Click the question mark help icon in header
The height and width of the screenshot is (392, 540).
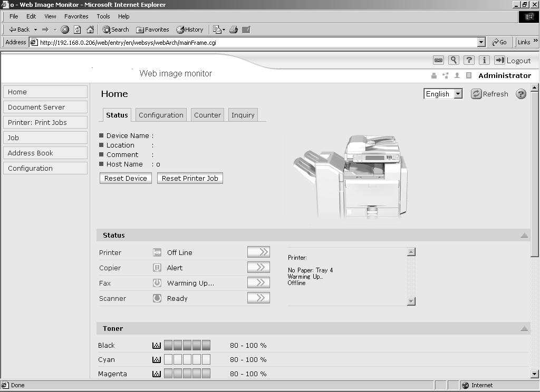pos(469,60)
